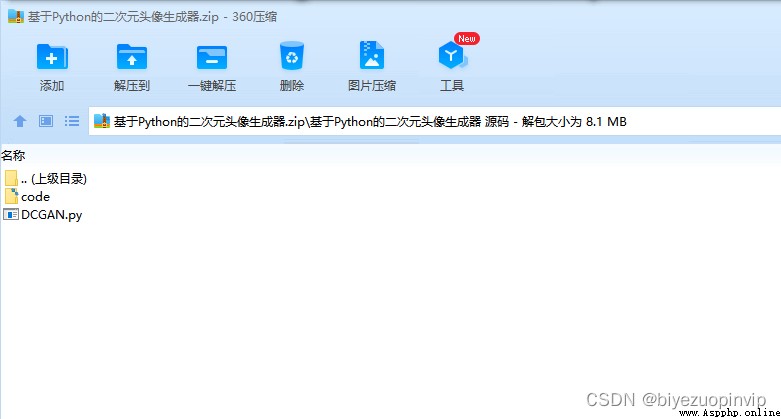The height and width of the screenshot is (419, 781).
Task: Sort by the 名称 column header
Action: [x=13, y=155]
